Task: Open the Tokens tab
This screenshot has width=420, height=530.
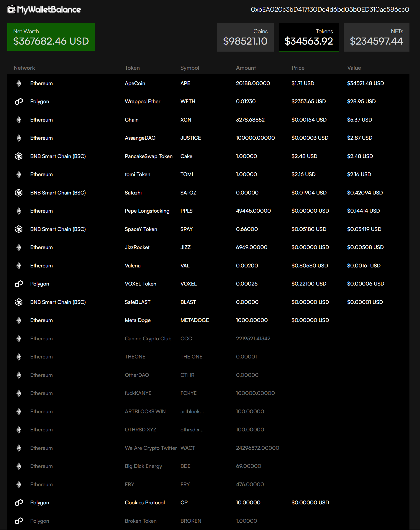Action: tap(309, 37)
